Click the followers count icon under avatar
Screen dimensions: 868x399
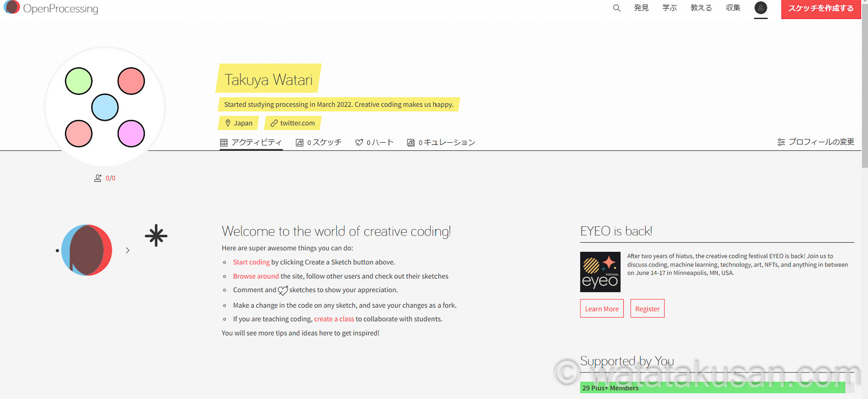click(98, 178)
